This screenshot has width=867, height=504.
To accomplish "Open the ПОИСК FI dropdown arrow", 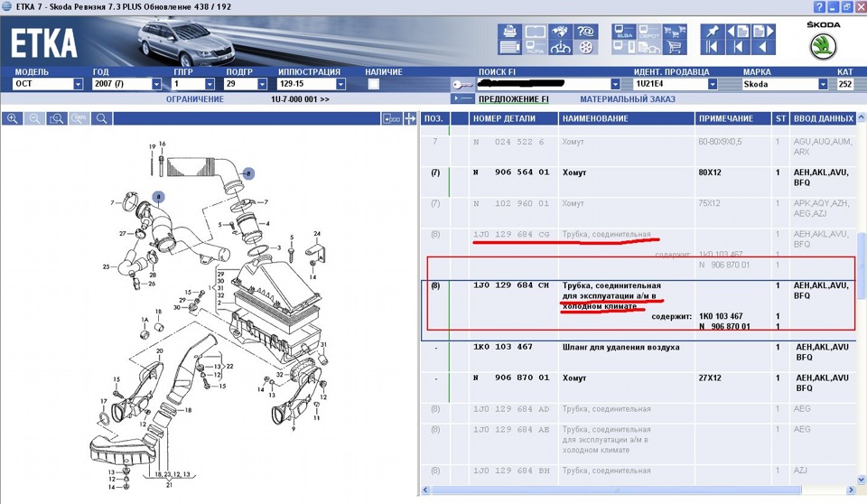I will click(x=615, y=84).
